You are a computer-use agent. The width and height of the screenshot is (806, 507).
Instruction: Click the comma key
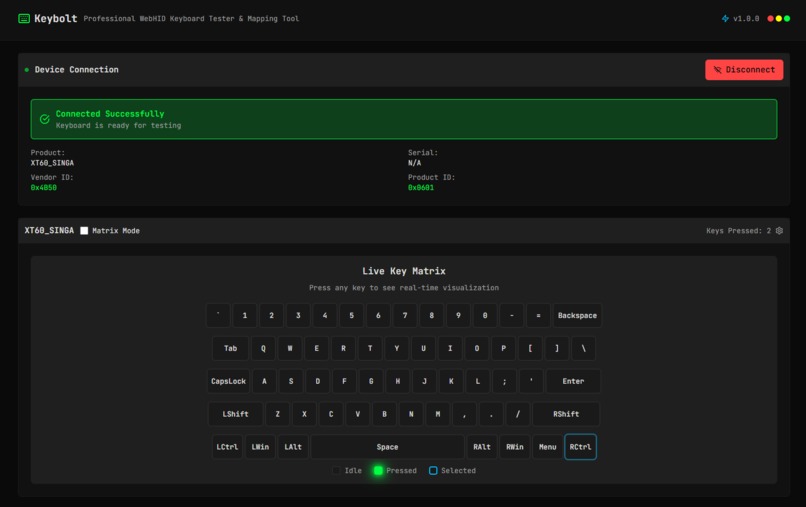click(x=465, y=414)
